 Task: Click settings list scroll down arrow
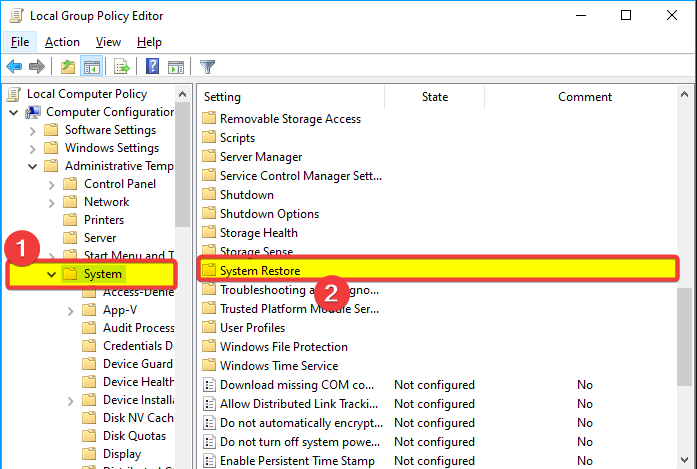coord(684,460)
